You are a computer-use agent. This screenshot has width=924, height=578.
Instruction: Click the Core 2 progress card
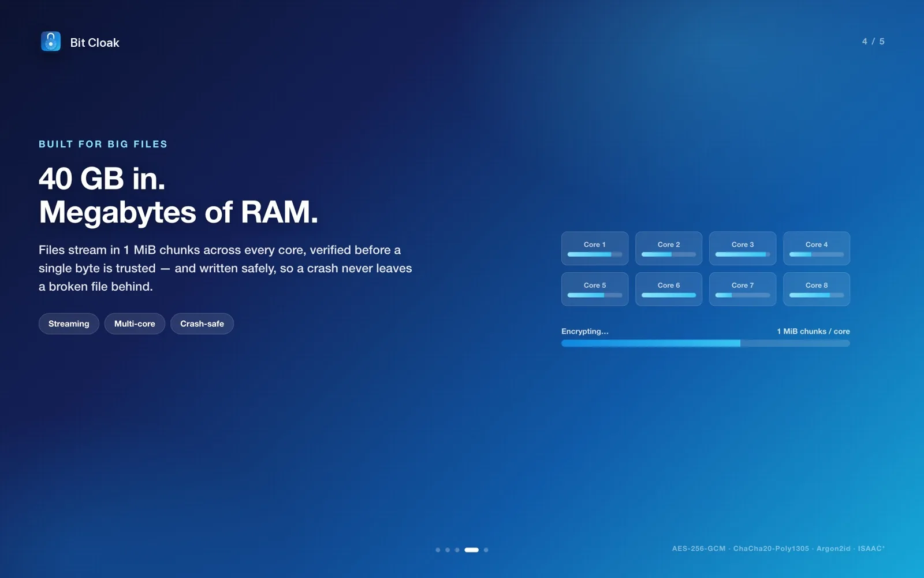pos(669,249)
